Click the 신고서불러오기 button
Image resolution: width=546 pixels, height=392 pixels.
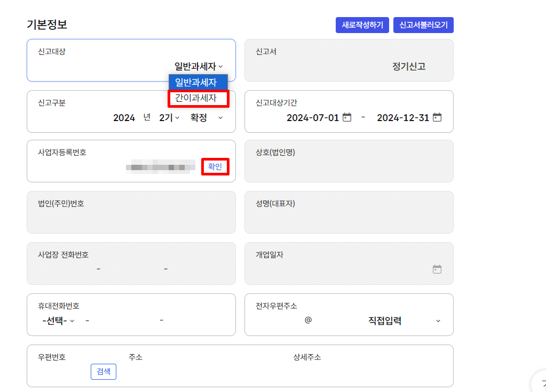423,25
